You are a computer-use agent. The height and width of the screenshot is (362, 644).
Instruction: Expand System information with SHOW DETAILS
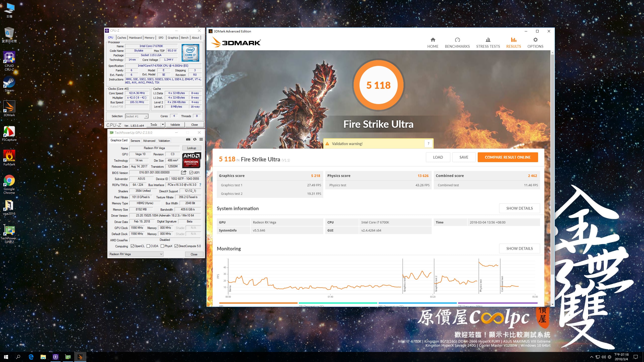[x=519, y=208]
